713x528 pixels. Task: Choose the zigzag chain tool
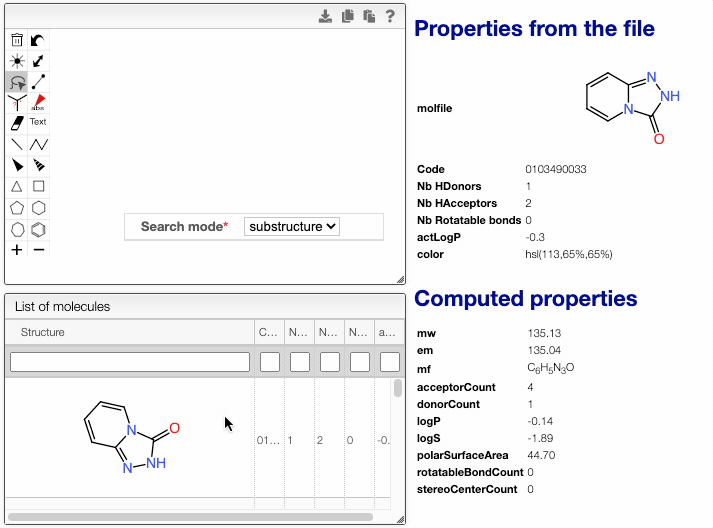38,145
